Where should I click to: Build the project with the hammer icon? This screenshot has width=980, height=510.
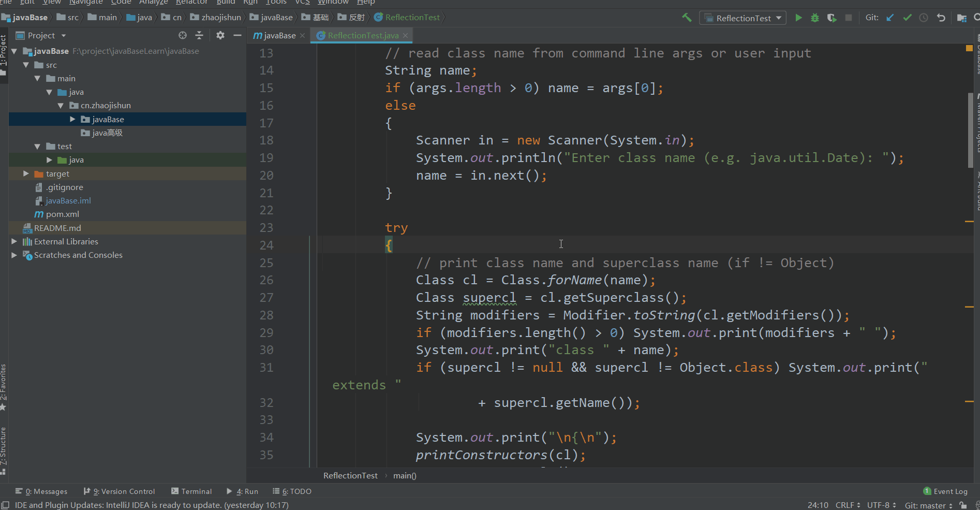[687, 18]
